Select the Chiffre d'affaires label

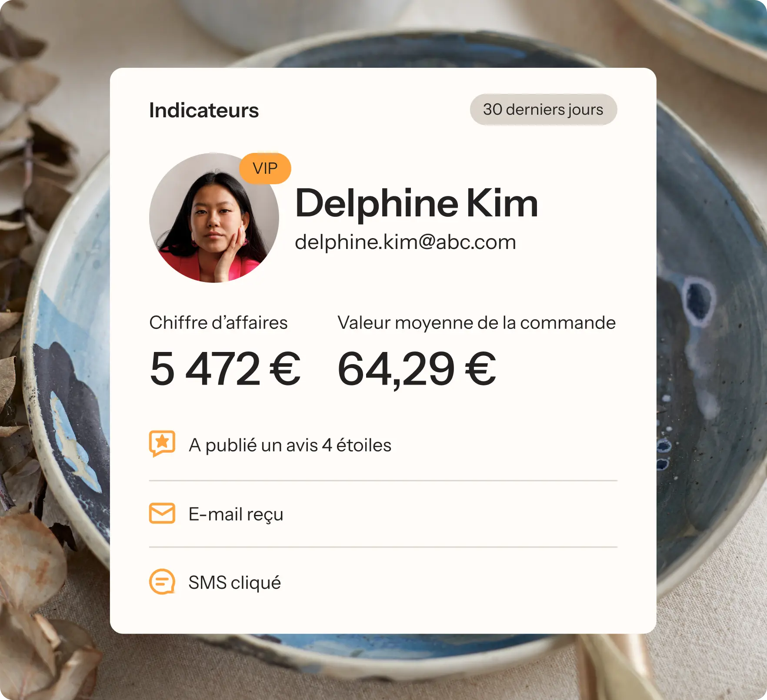218,323
